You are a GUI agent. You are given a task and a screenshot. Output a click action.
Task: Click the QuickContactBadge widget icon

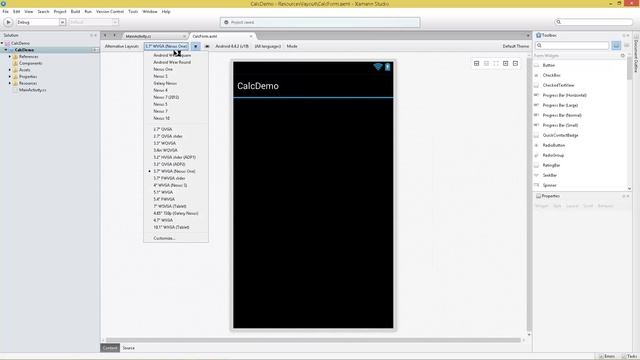[x=537, y=135]
